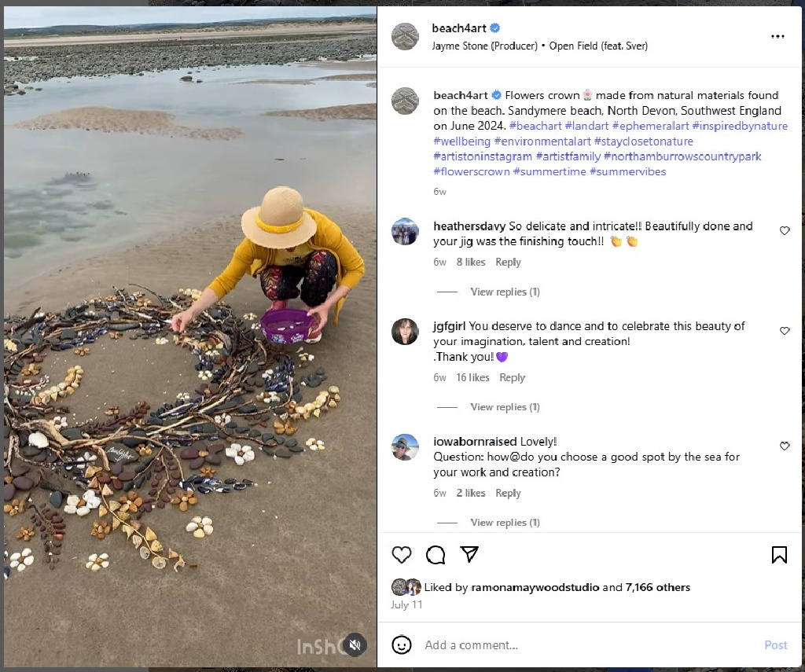This screenshot has height=672, width=805.
Task: Like heathersdavy's comment
Action: [x=785, y=231]
